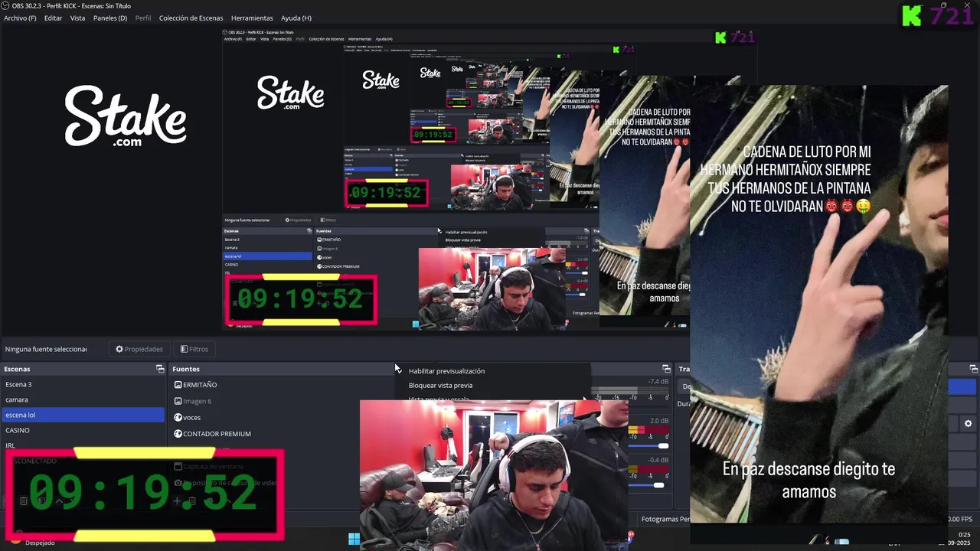Select the vertical tribute video in preview
980x551 pixels.
(819, 305)
